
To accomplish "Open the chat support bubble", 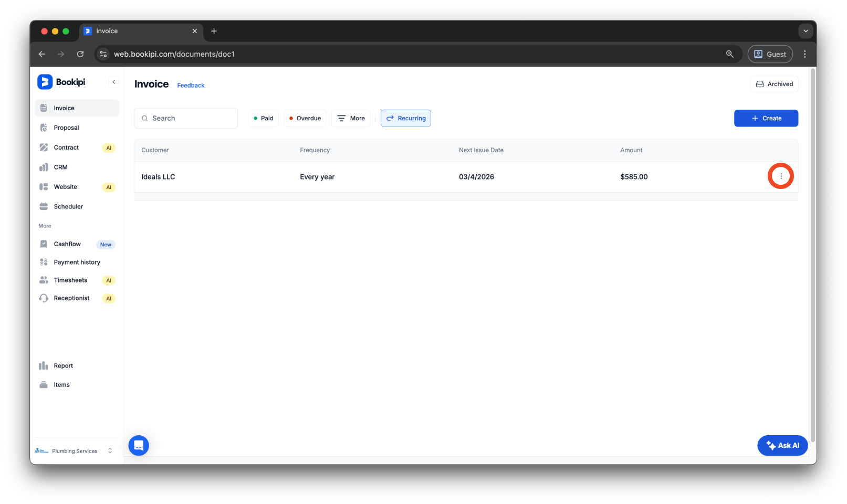I will click(138, 445).
